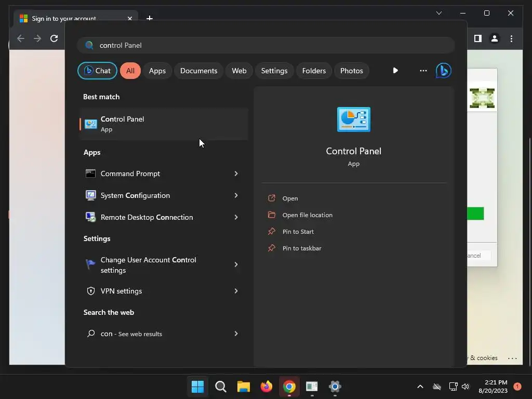Click the User Account Control flag icon

[90, 264]
